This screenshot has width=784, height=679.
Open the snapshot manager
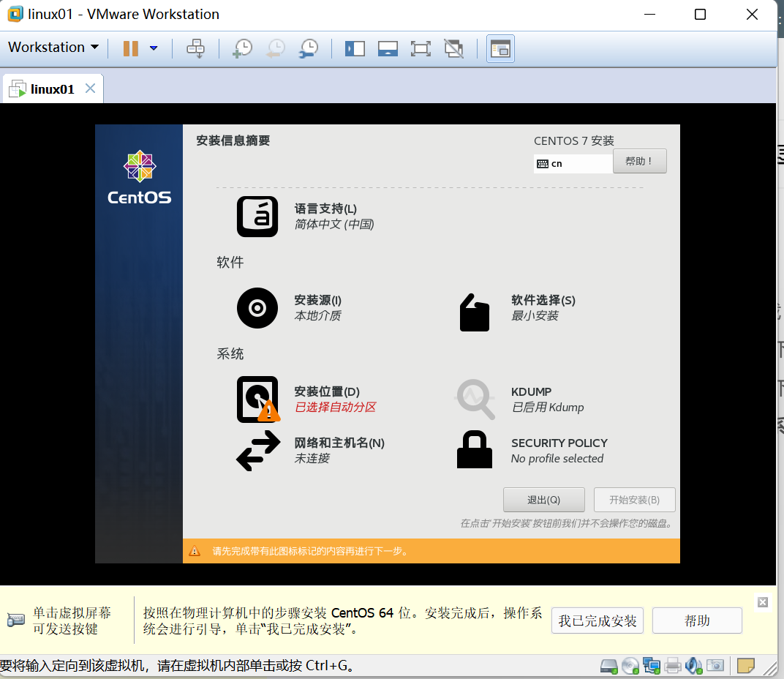[309, 48]
